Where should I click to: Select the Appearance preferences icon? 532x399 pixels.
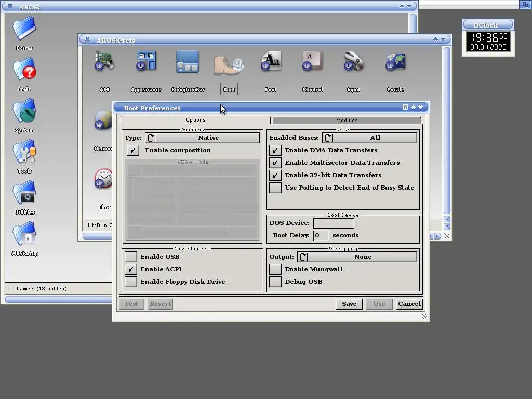click(x=146, y=61)
